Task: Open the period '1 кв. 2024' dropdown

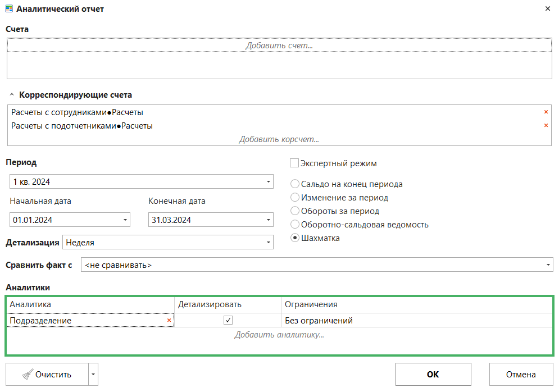Action: [x=269, y=182]
